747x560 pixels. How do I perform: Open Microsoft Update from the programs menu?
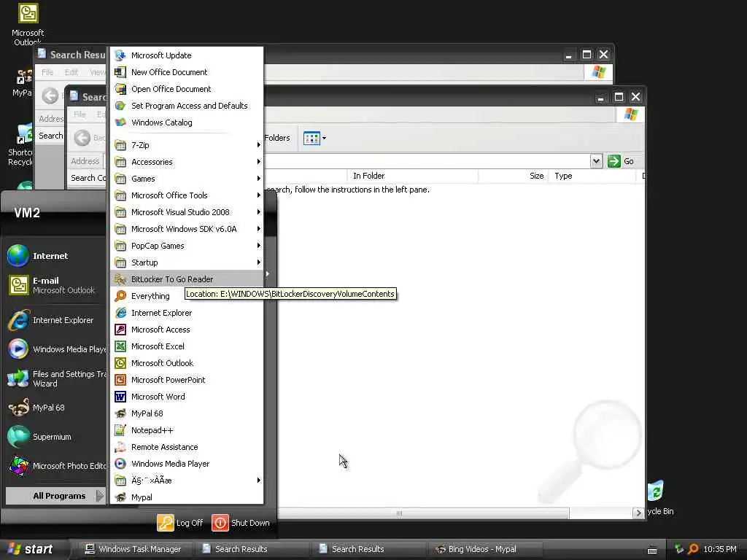[x=187, y=55]
